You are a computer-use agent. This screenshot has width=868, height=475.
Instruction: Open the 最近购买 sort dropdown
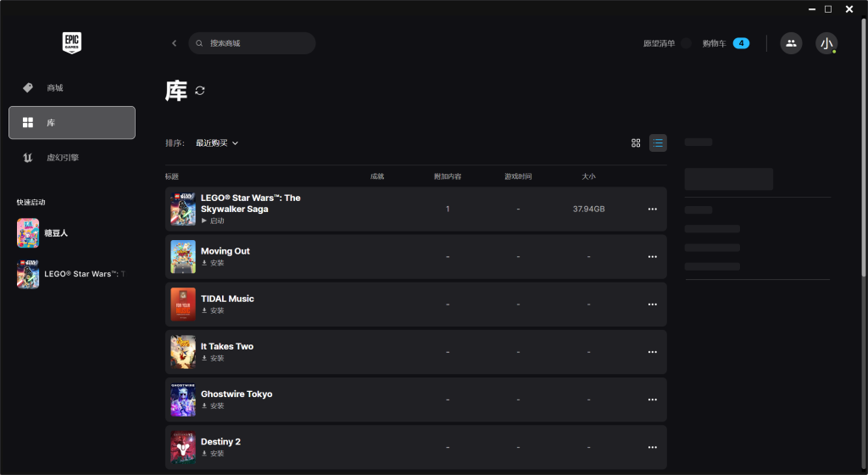tap(216, 142)
